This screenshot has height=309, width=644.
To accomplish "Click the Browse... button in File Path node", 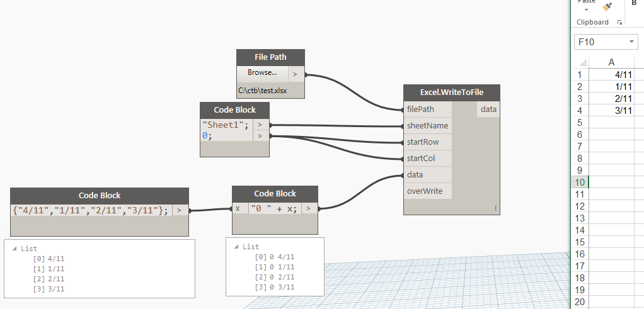I will 262,73.
